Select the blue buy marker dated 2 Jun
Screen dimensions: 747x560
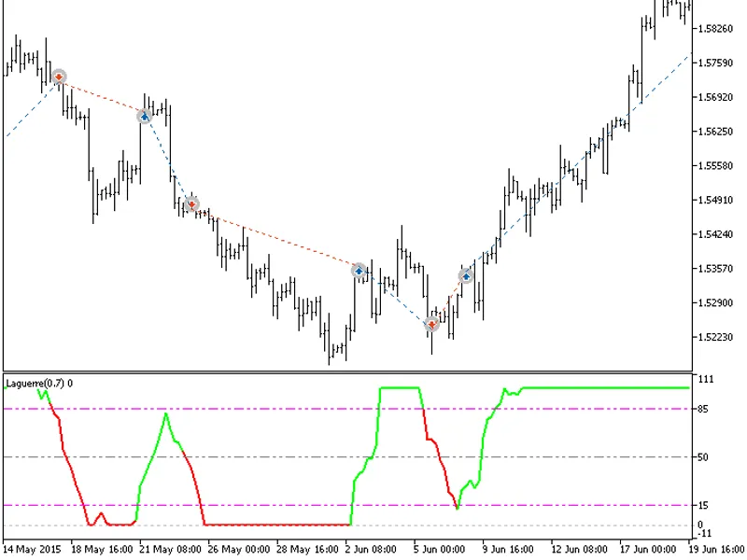359,271
